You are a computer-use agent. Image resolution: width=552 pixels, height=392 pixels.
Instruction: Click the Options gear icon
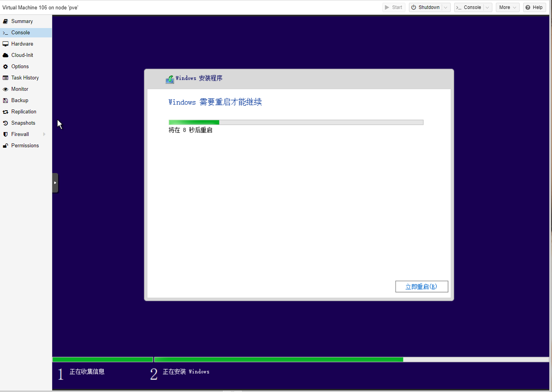click(x=5, y=67)
